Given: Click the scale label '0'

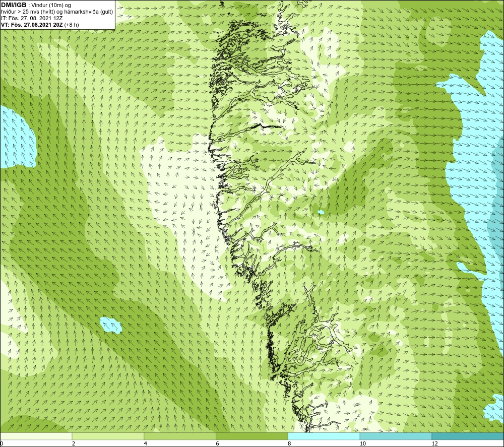Looking at the screenshot, I should [2, 443].
